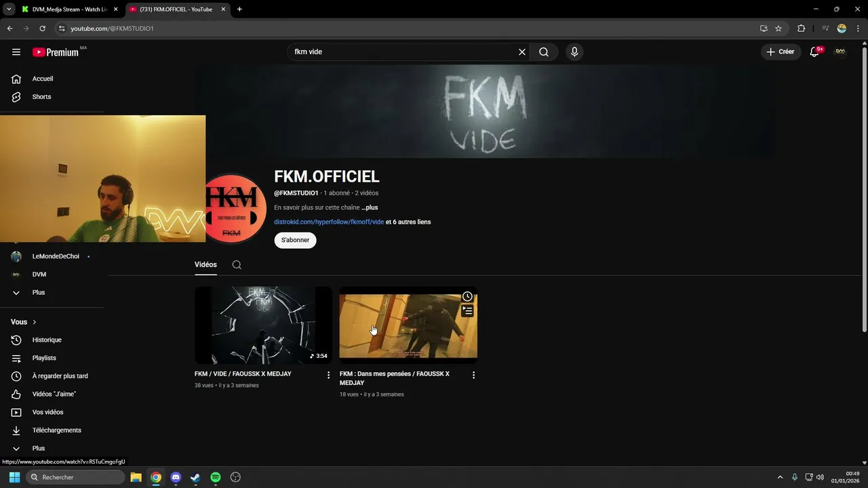Switch to DVM_Medja Stream tab
868x488 pixels.
(69, 9)
